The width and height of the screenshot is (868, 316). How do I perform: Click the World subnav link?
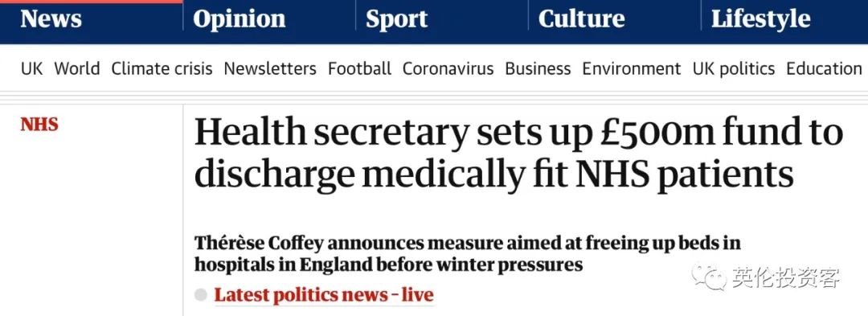(x=77, y=68)
